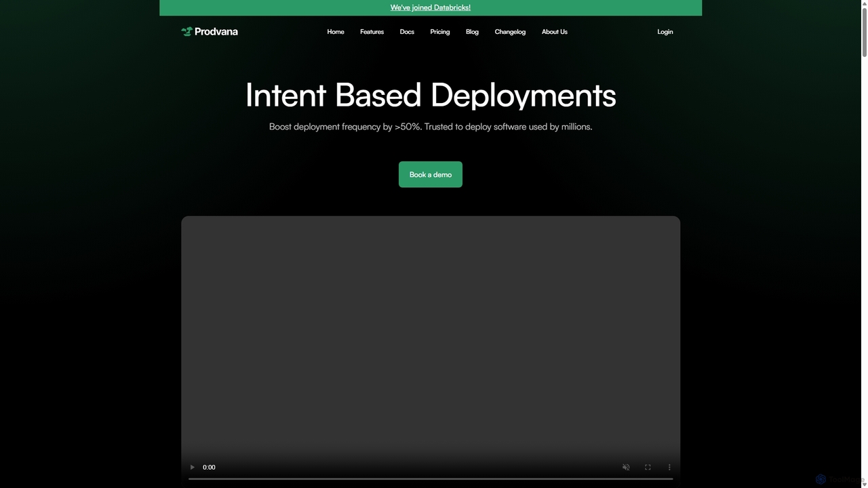Click the Prodvana brand name text

(x=216, y=31)
